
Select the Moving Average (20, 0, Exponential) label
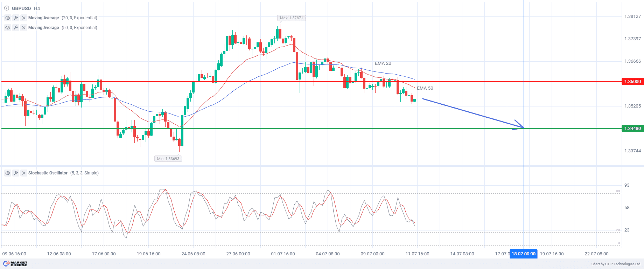[x=63, y=18]
